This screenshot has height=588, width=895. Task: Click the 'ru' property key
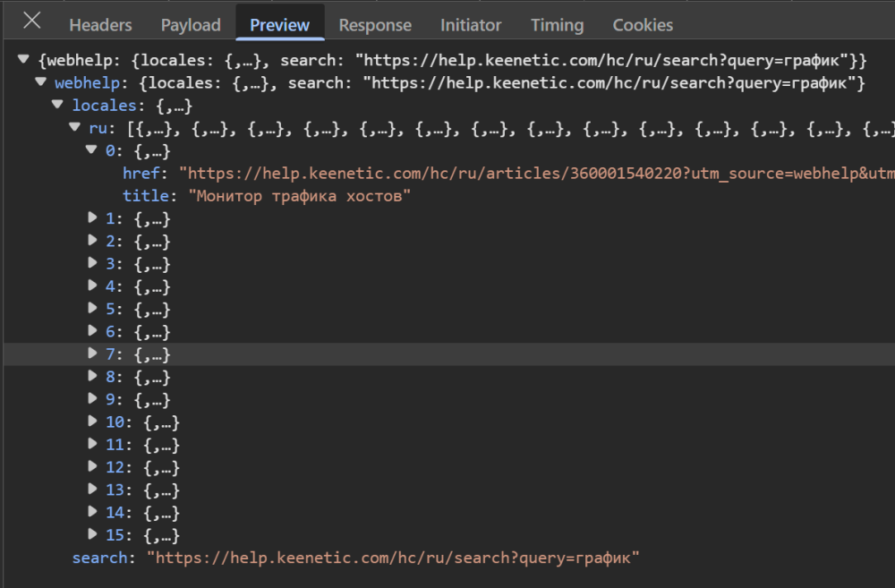[98, 129]
